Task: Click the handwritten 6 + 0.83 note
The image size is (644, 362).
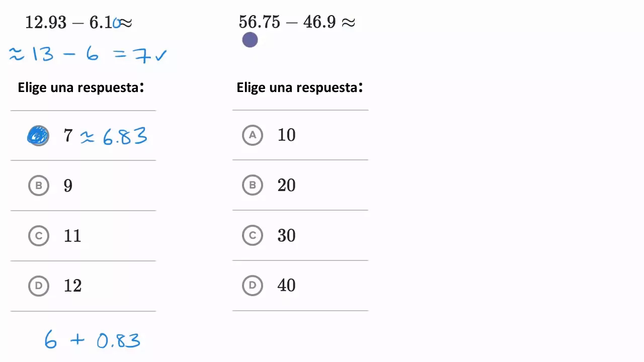Action: [x=92, y=340]
